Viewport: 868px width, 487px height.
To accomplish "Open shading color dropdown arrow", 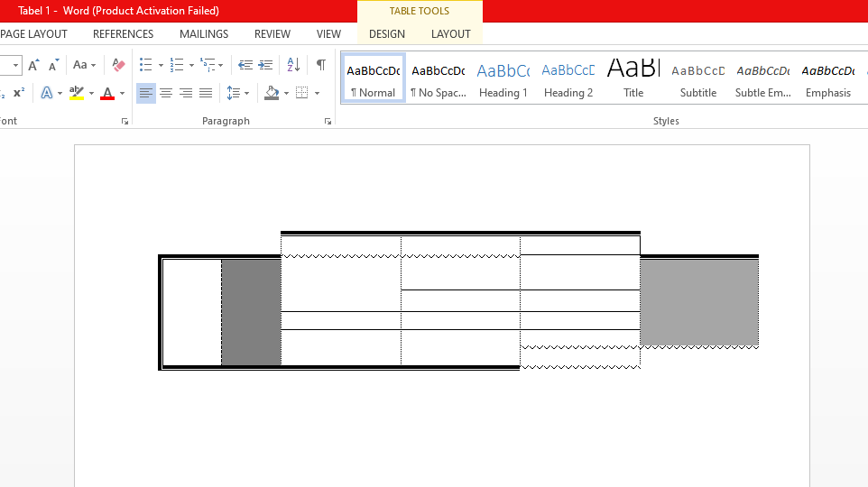I will click(286, 93).
